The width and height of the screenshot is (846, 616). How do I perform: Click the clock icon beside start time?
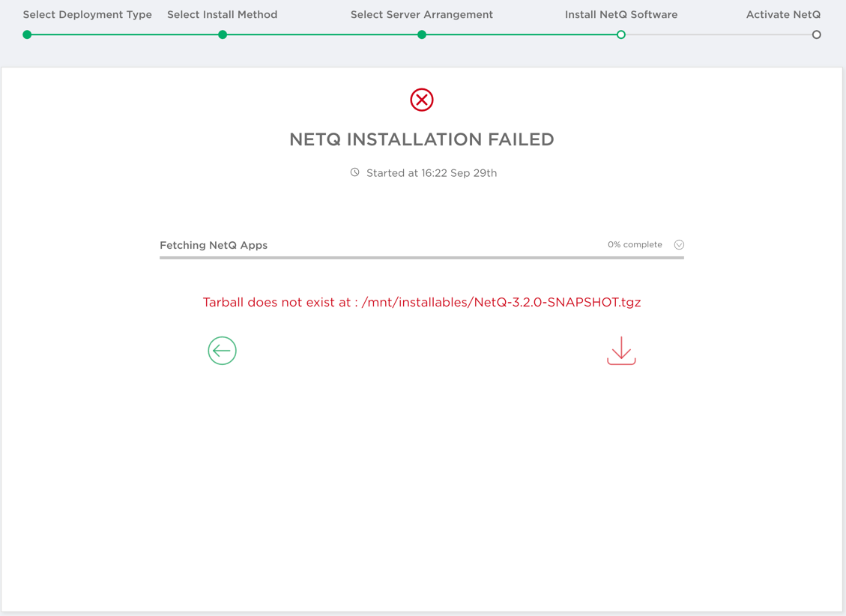tap(355, 172)
